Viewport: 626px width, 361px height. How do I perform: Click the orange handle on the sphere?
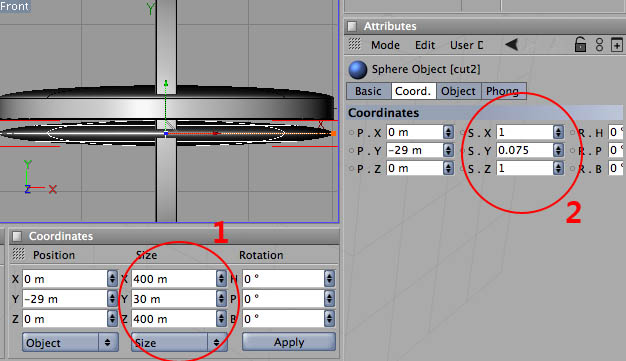pyautogui.click(x=333, y=133)
